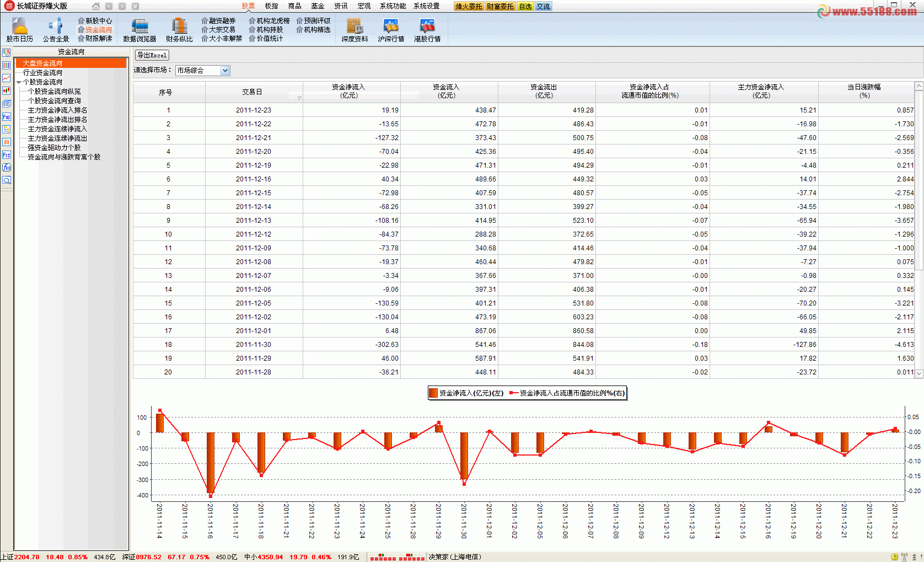Open the 系统功能 menu
Image resolution: width=924 pixels, height=562 pixels.
393,6
